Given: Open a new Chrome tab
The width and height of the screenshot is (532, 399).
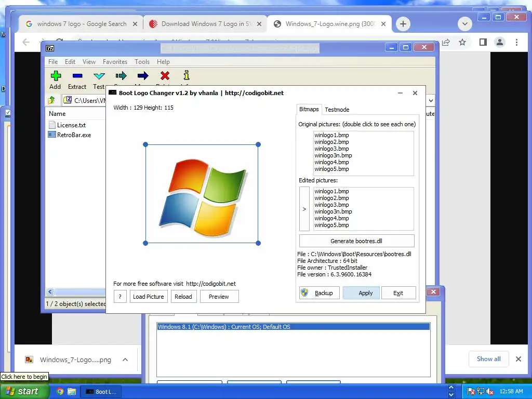Looking at the screenshot, I should [403, 24].
